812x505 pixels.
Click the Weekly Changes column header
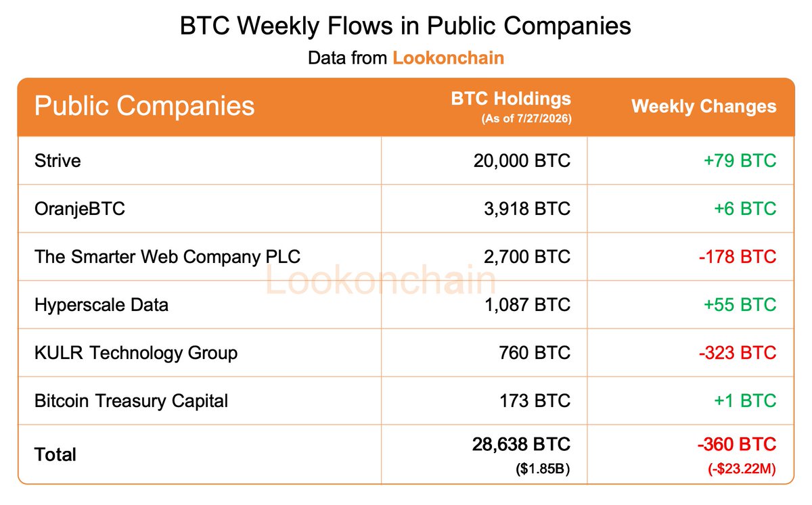tap(704, 106)
